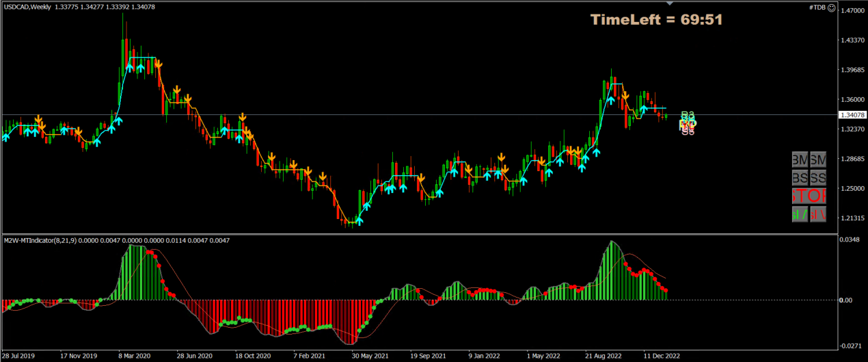
Task: Click the 1.25000 price scale label
Action: [x=853, y=188]
